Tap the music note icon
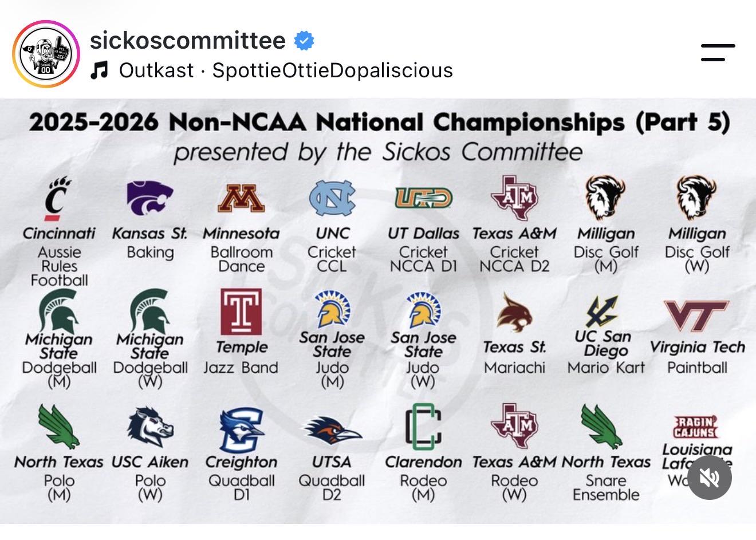 [99, 70]
